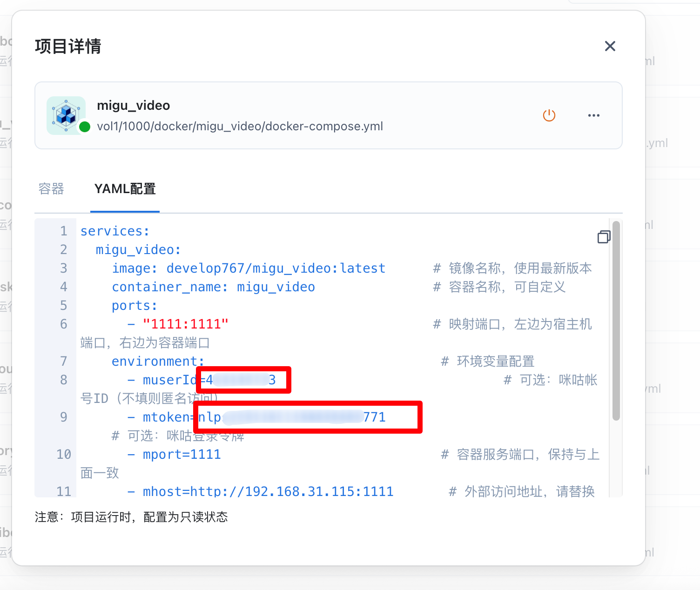Copy the YAML config with the copy icon
Image resolution: width=700 pixels, height=590 pixels.
coord(604,237)
